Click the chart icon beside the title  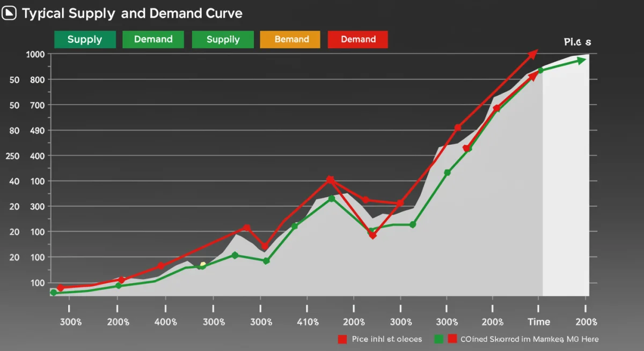coord(10,13)
